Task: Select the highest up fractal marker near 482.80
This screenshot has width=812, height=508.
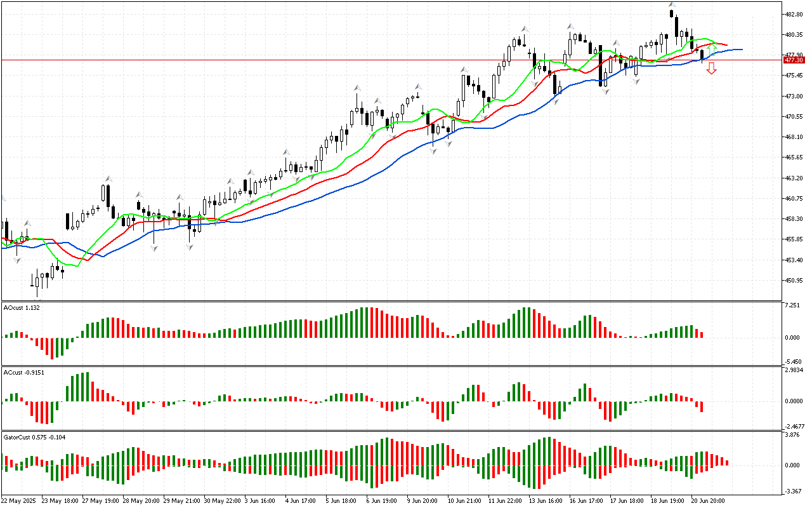Action: tap(672, 5)
